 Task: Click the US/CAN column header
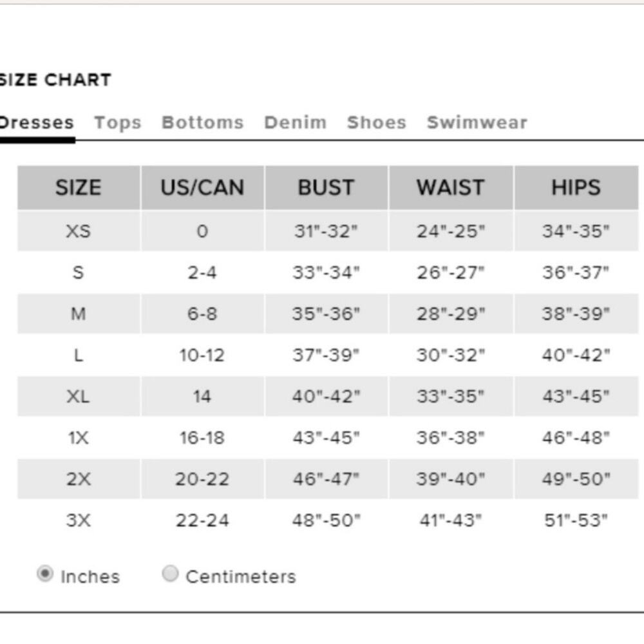tap(202, 187)
